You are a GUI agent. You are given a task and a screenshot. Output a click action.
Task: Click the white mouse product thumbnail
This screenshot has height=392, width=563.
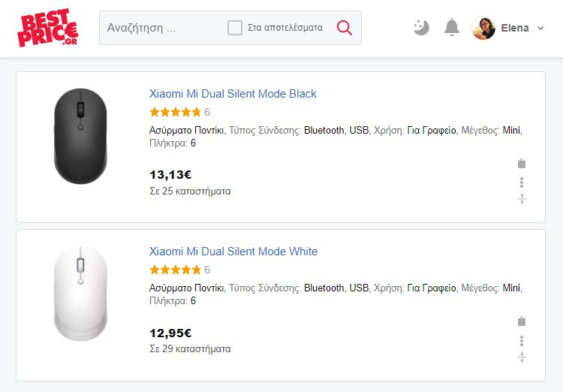[80, 294]
